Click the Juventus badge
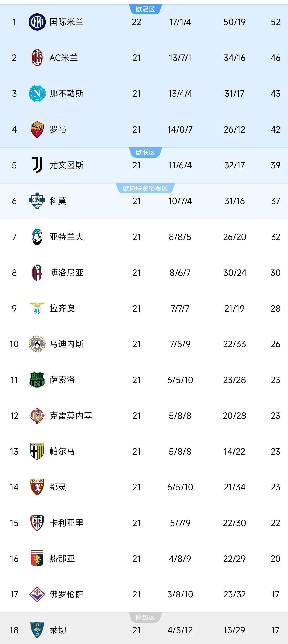Image resolution: width=288 pixels, height=644 pixels. (37, 165)
